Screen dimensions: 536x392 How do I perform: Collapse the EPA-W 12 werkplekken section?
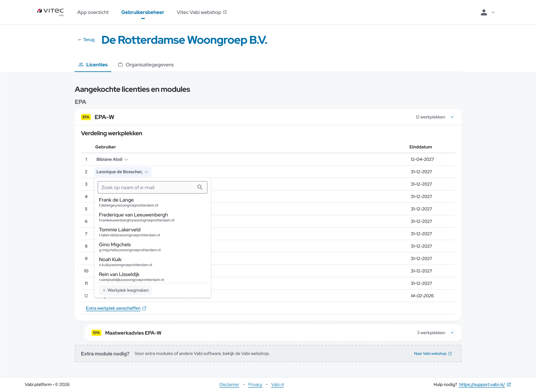pyautogui.click(x=452, y=117)
